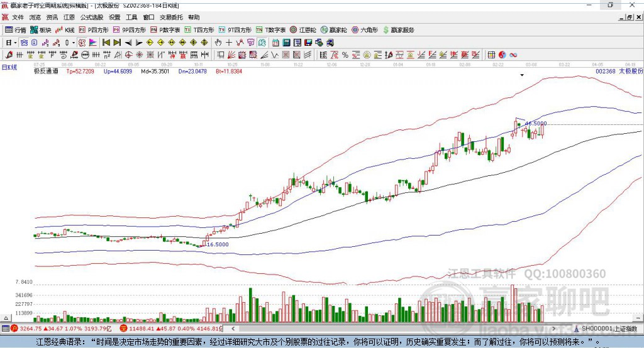
Task: Click black left arrow to step back
Action: coord(128,42)
